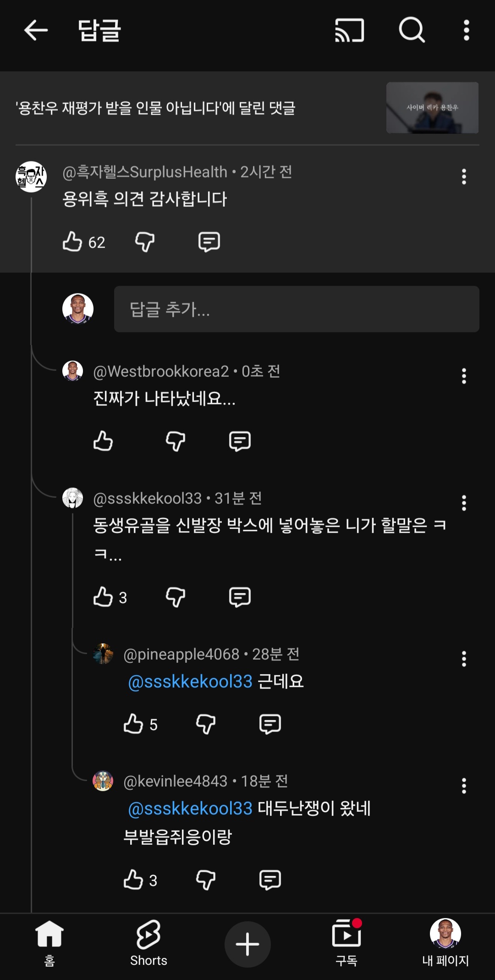Reply icon on kevinlee4843 comment
495x980 pixels.
(270, 880)
